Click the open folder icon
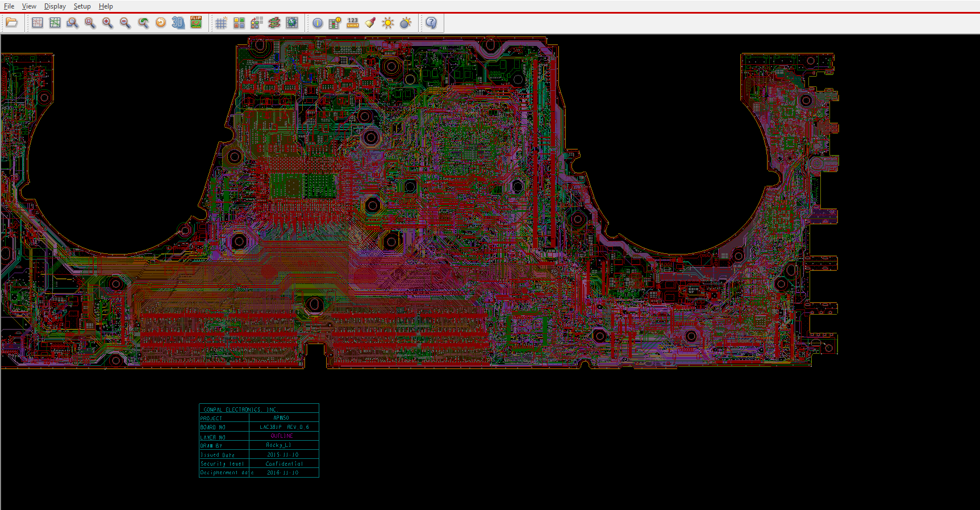This screenshot has height=510, width=980. (12, 23)
